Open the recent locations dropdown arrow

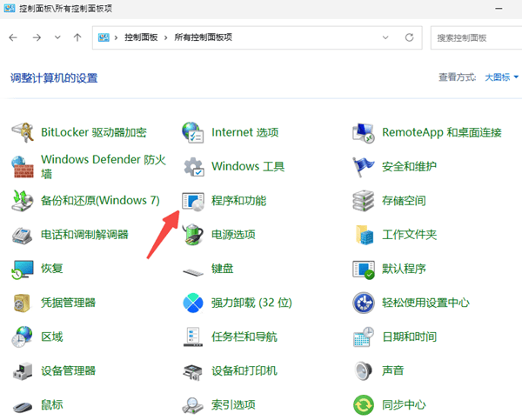pyautogui.click(x=57, y=37)
